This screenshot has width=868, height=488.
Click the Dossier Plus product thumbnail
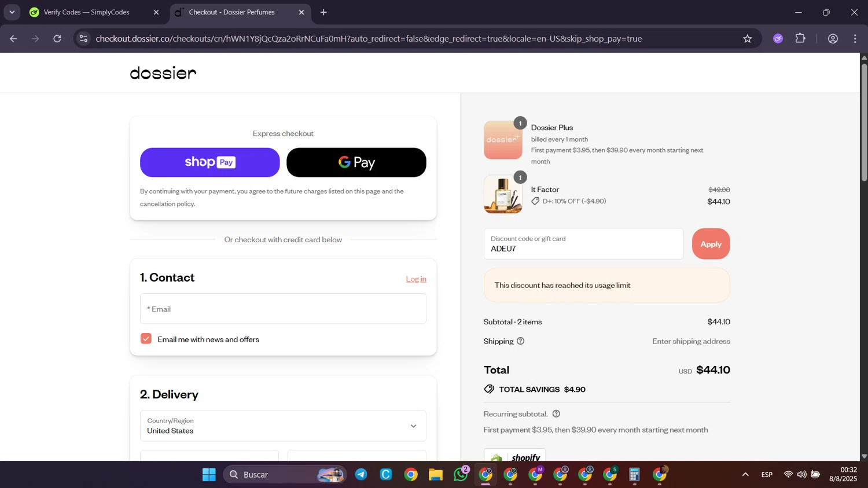pyautogui.click(x=503, y=140)
